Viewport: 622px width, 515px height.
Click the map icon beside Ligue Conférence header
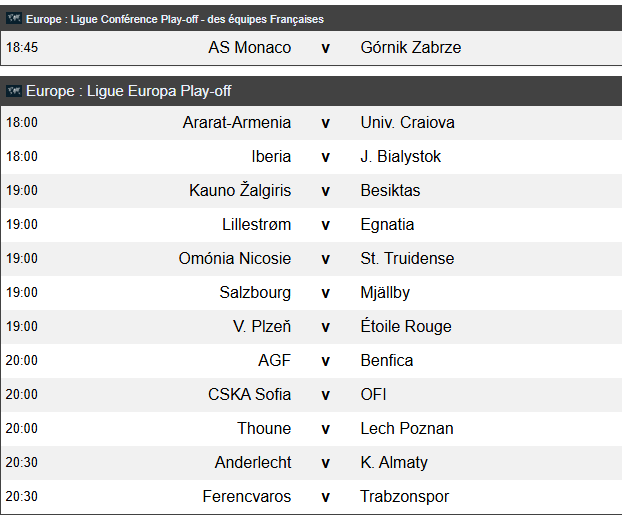pos(14,19)
